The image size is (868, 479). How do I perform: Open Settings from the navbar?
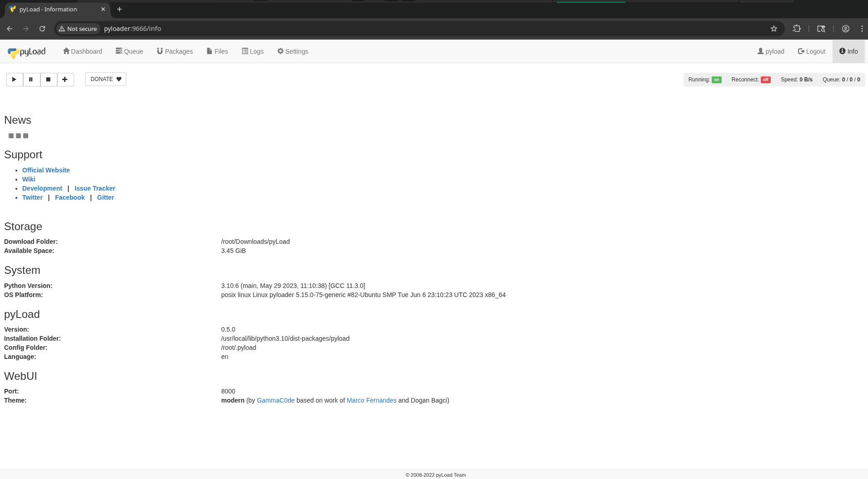293,51
